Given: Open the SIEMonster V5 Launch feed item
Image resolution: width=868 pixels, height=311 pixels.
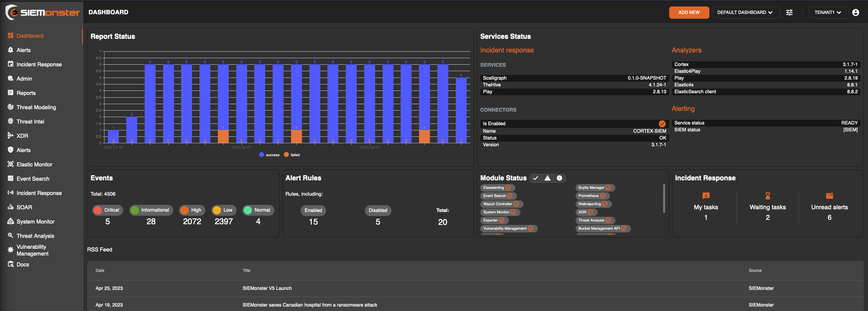Looking at the screenshot, I should tap(267, 288).
